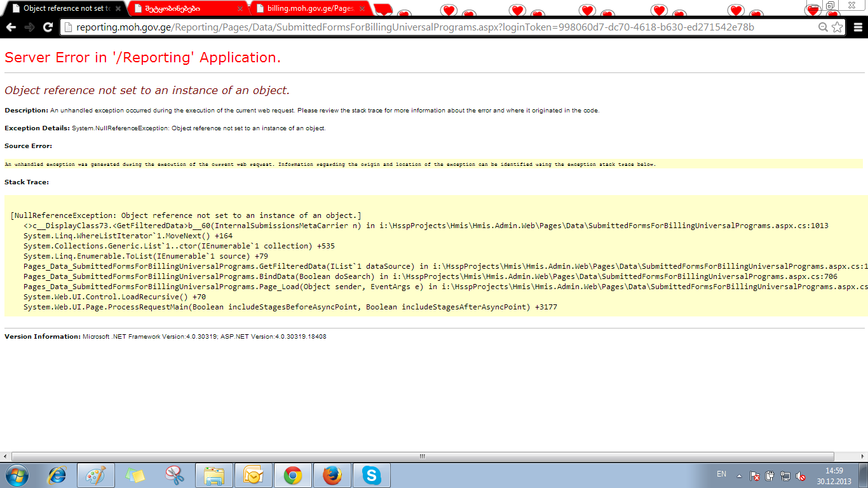Launch Internet Explorer from taskbar
Screen dimensions: 868x488
tap(58, 475)
